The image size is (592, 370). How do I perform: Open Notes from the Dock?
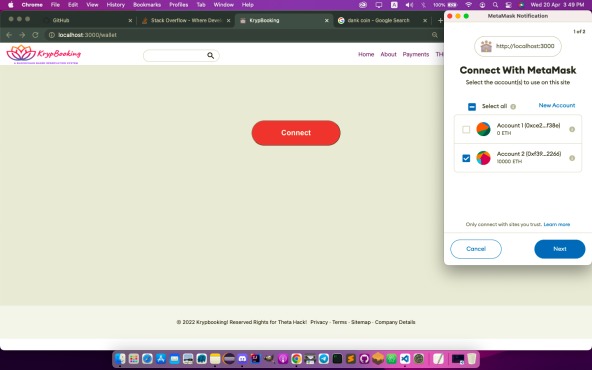215,358
